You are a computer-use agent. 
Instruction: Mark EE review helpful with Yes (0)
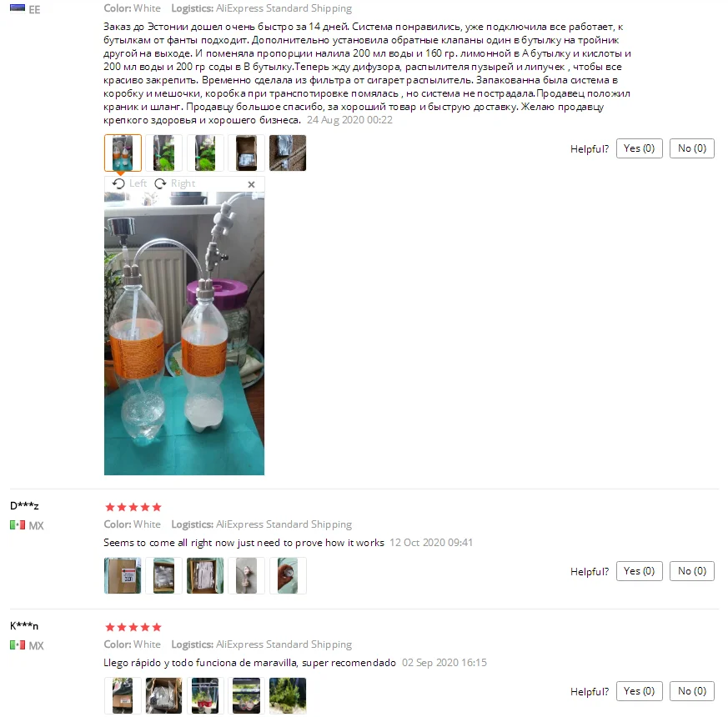(640, 148)
